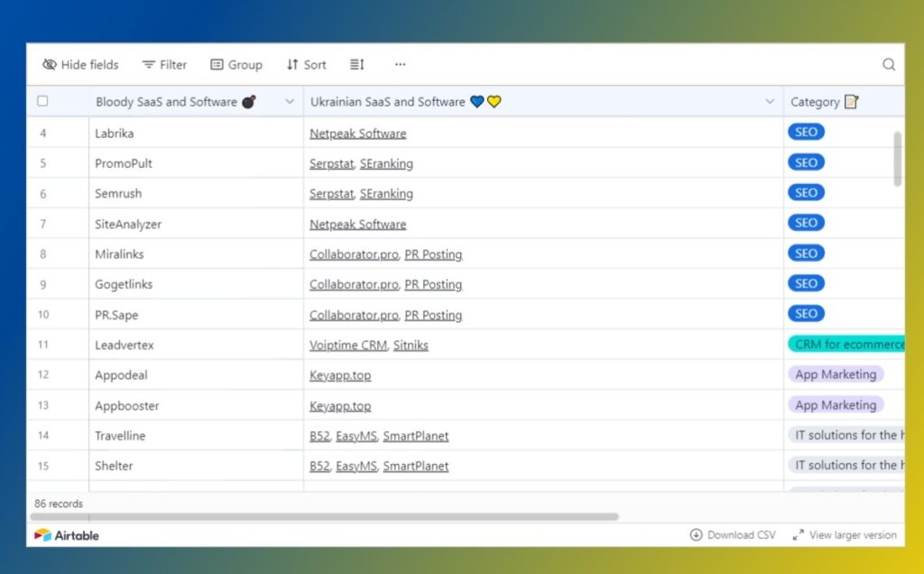Viewport: 924px width, 574px height.
Task: Click the Category field notepad icon
Action: [851, 102]
